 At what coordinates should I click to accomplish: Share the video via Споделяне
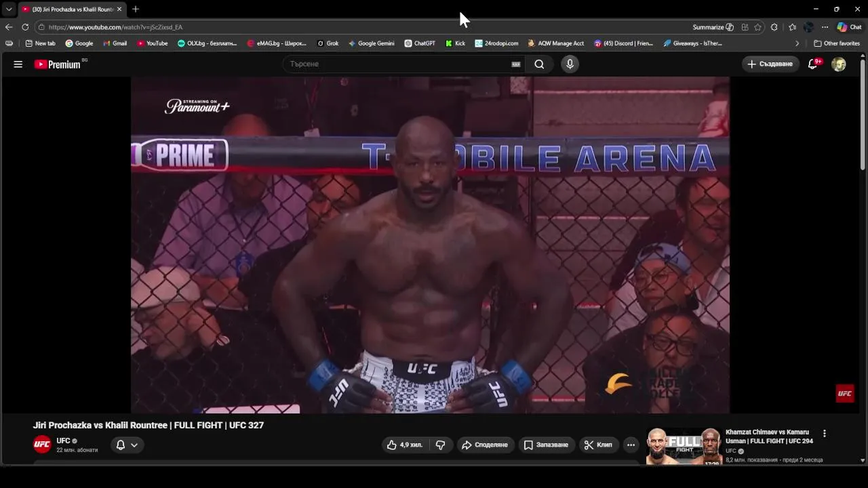[484, 445]
